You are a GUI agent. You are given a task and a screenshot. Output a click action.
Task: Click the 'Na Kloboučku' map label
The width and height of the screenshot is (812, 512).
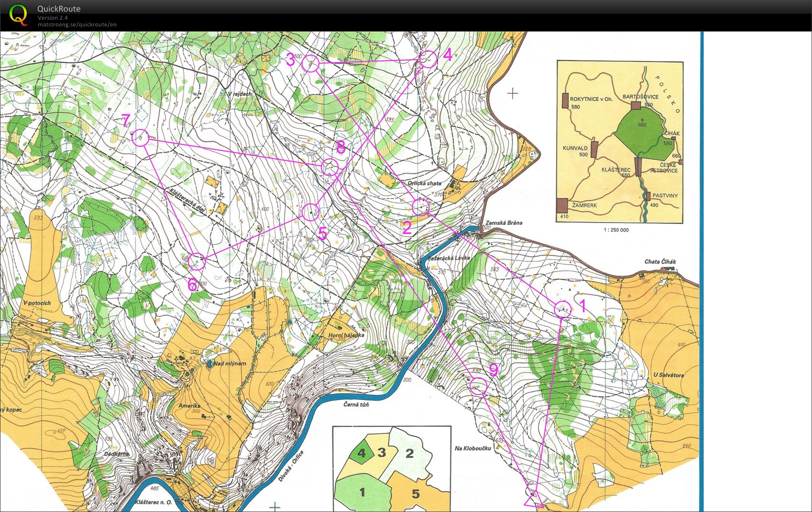click(472, 448)
